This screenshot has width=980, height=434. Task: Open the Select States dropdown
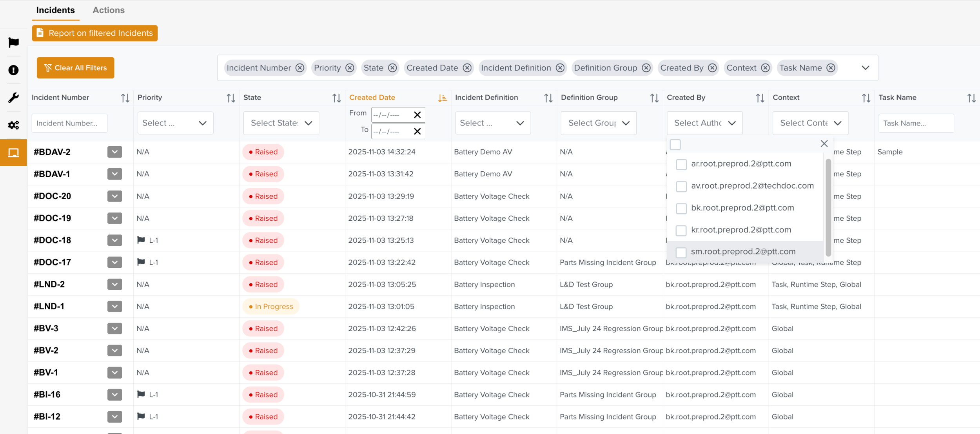pos(281,123)
